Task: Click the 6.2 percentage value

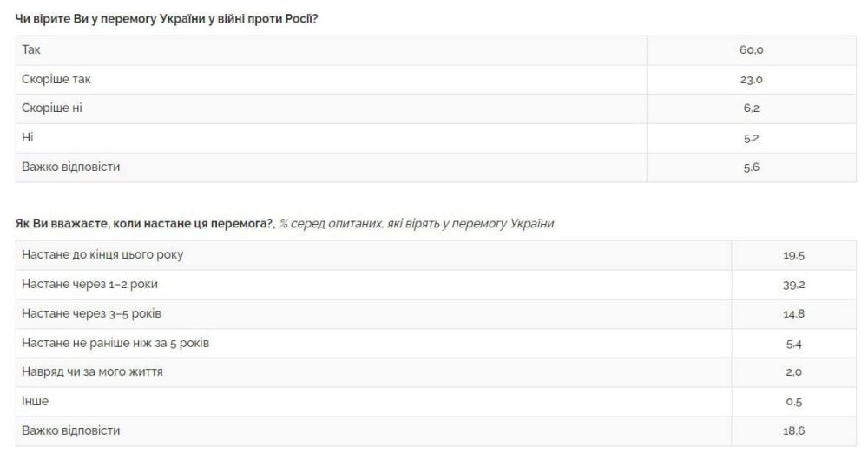Action: pos(751,108)
